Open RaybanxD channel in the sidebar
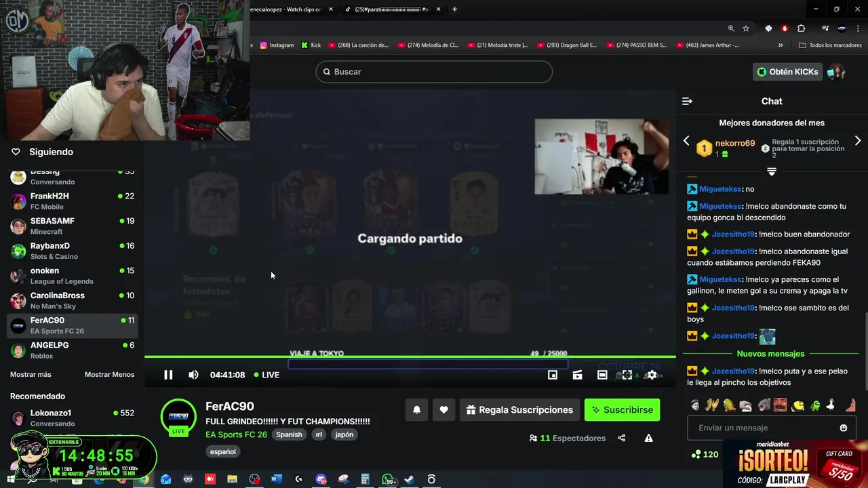This screenshot has width=868, height=488. (x=73, y=251)
